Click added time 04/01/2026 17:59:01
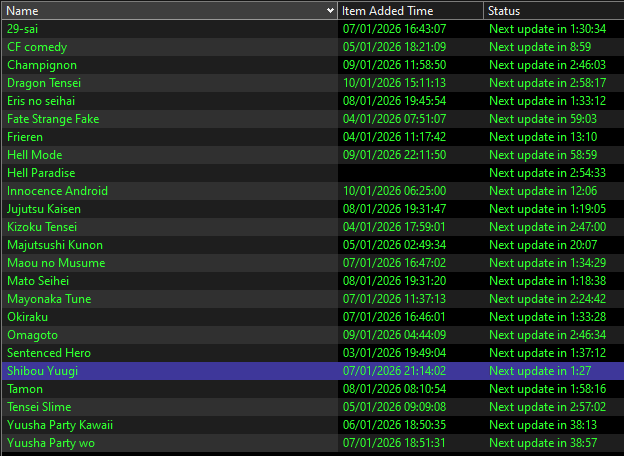This screenshot has width=624, height=456. 394,227
